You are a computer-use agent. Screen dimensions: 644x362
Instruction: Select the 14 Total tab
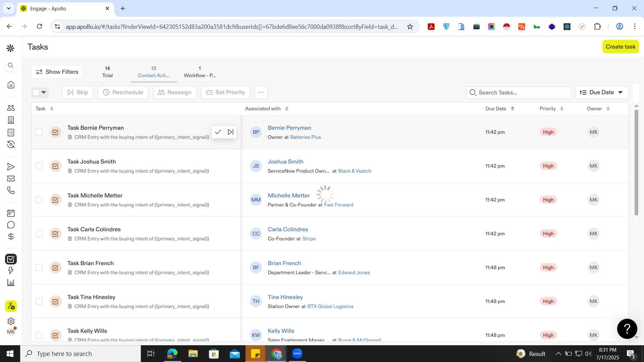coord(107,72)
